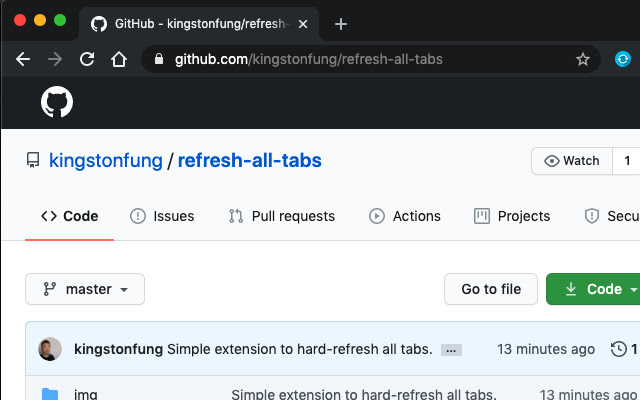The height and width of the screenshot is (400, 640).
Task: Bookmark this page with the star icon
Action: coord(583,60)
